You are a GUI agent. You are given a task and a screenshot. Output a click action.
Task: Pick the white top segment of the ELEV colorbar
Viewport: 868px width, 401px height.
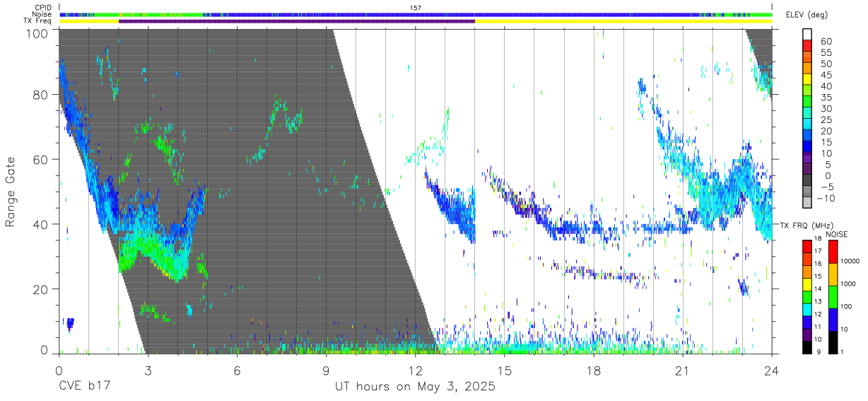(807, 34)
